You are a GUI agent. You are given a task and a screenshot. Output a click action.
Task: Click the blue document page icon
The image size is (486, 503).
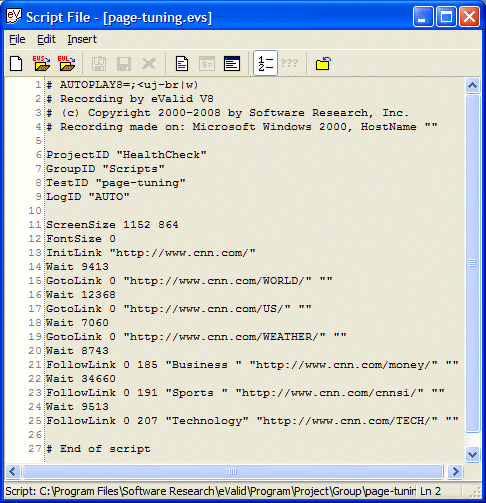point(182,63)
